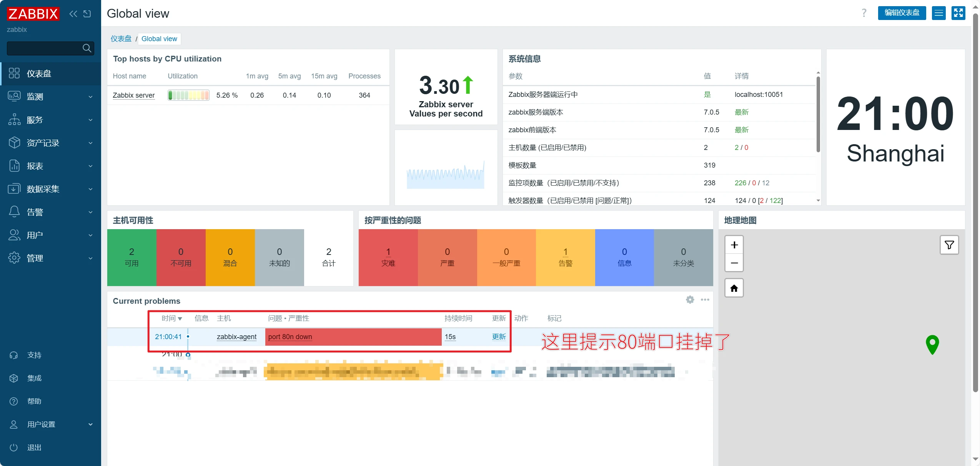This screenshot has height=466, width=980.
Task: Select 仪表盘 in the sidebar
Action: (39, 73)
